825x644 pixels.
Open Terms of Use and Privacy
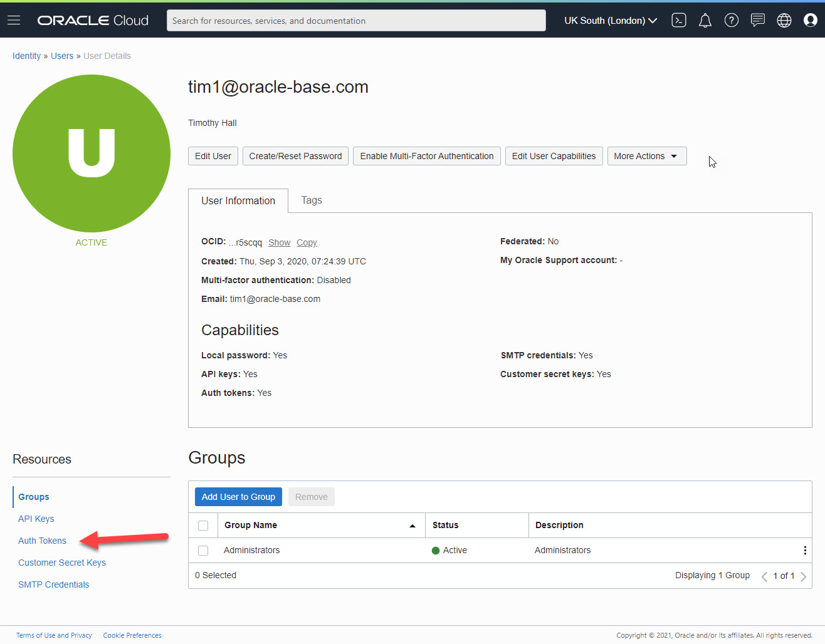pos(54,635)
